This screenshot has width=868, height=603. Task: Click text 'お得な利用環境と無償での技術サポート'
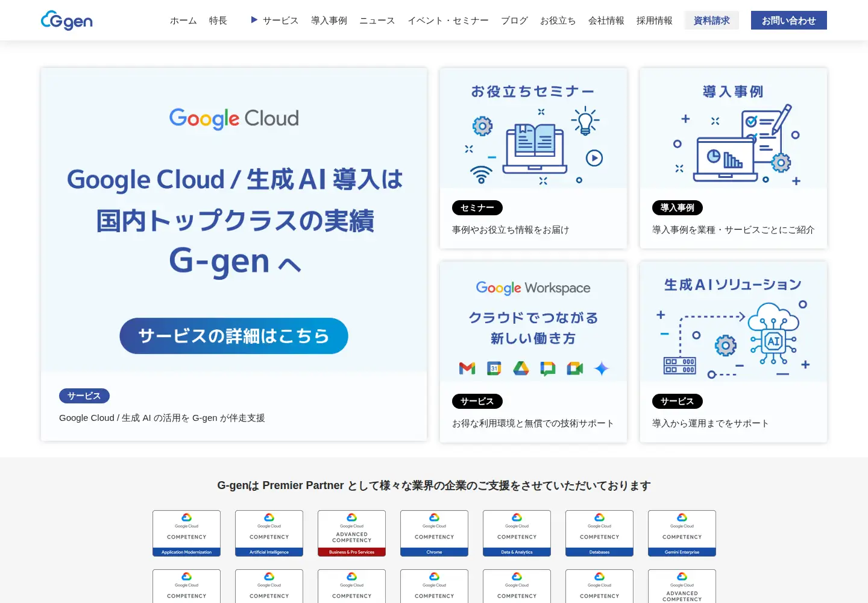point(533,423)
